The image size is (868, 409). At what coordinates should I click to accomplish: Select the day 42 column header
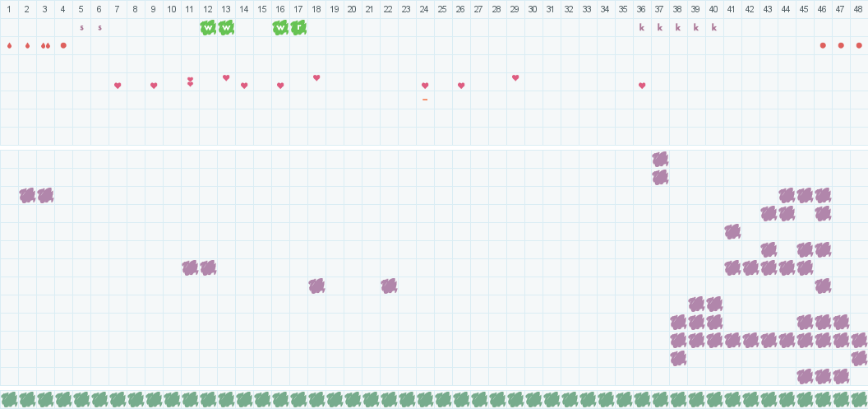pyautogui.click(x=750, y=9)
